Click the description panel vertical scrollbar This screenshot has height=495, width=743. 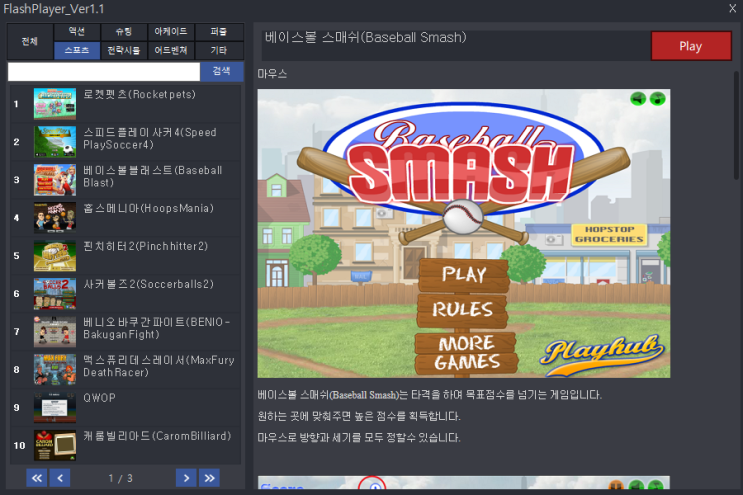[x=736, y=126]
